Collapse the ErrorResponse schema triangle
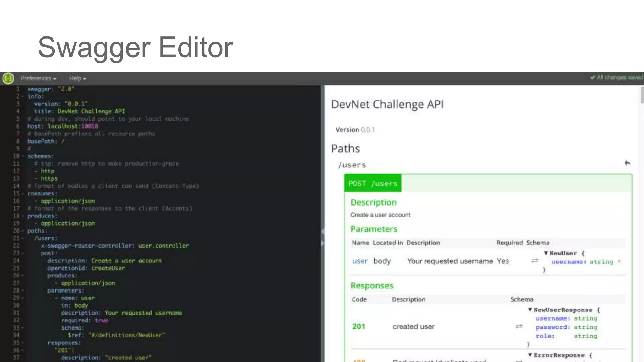 click(530, 355)
